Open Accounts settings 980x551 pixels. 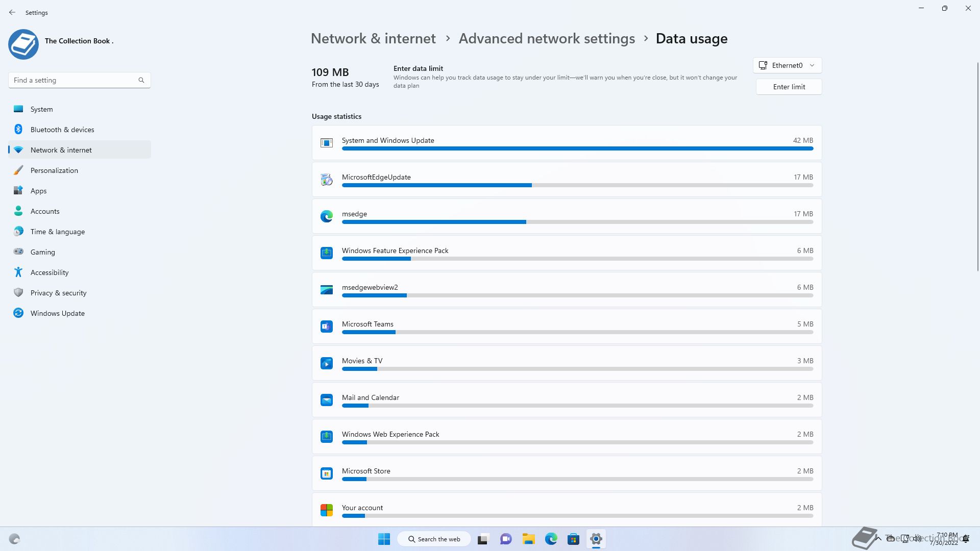click(x=80, y=211)
